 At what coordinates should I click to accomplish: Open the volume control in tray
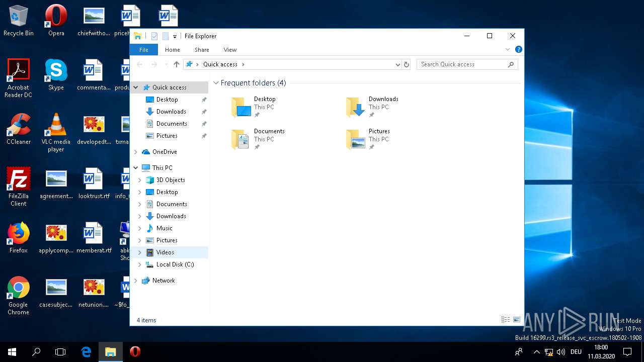point(560,352)
